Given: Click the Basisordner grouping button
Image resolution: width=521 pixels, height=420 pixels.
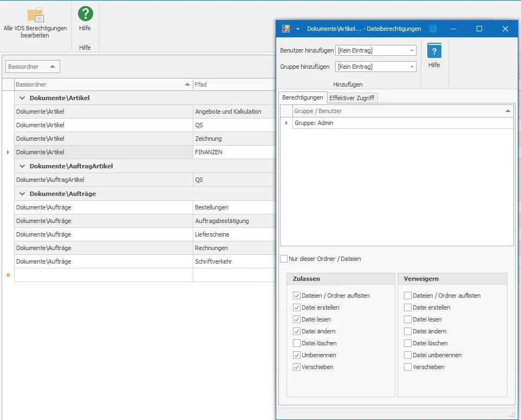Looking at the screenshot, I should tap(32, 67).
